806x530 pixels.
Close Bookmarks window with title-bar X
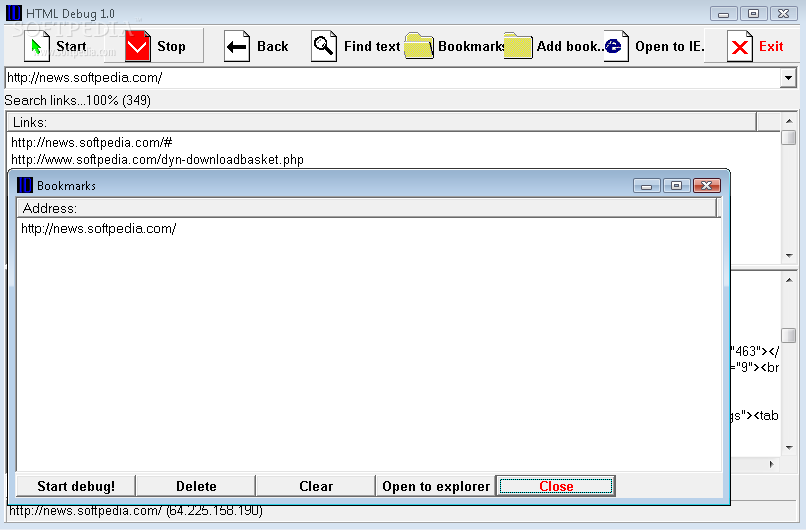click(707, 186)
